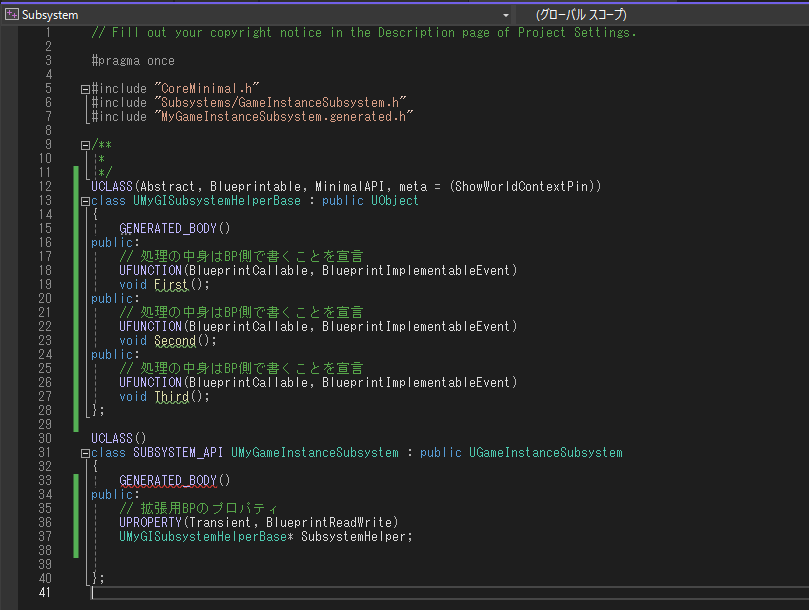Click the Subsystem project icon

pos(11,14)
